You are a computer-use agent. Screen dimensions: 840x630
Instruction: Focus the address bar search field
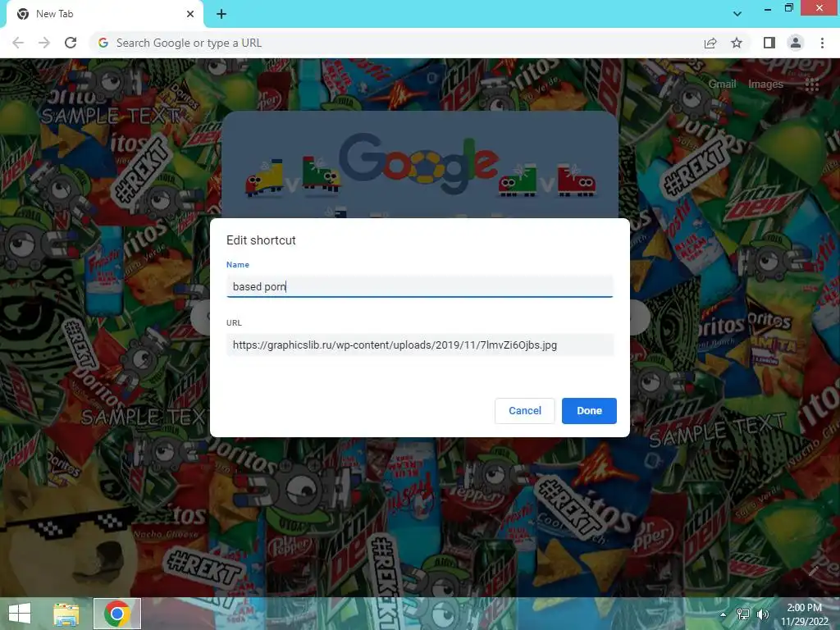click(396, 43)
